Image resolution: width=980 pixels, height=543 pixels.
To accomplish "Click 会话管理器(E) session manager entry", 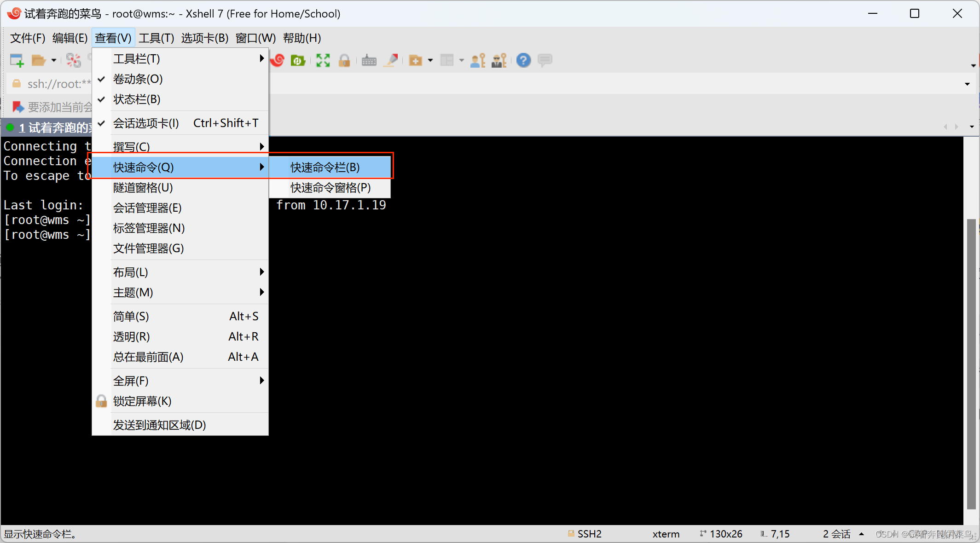I will [147, 208].
